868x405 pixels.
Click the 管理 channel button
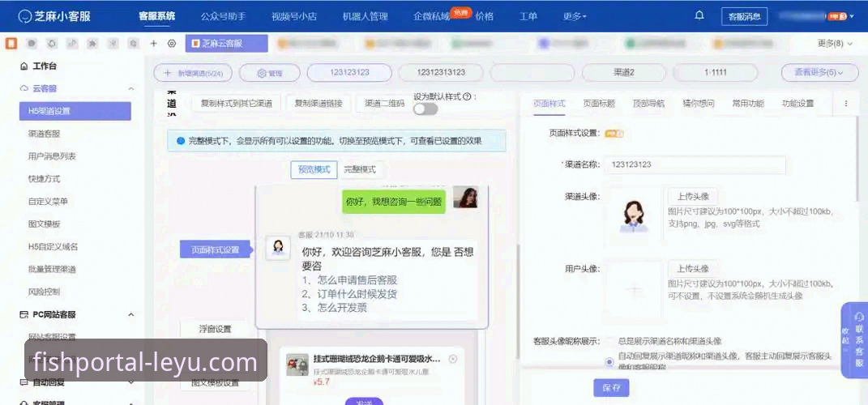click(x=270, y=72)
